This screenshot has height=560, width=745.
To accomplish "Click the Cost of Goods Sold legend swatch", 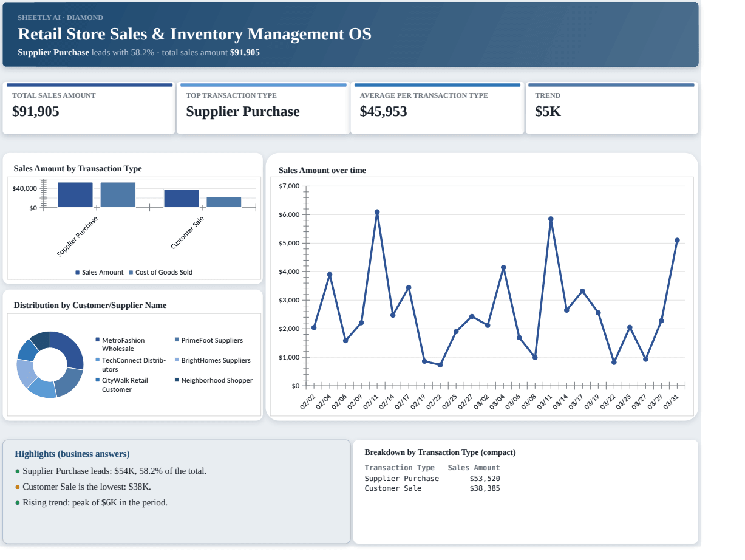I will pyautogui.click(x=131, y=272).
